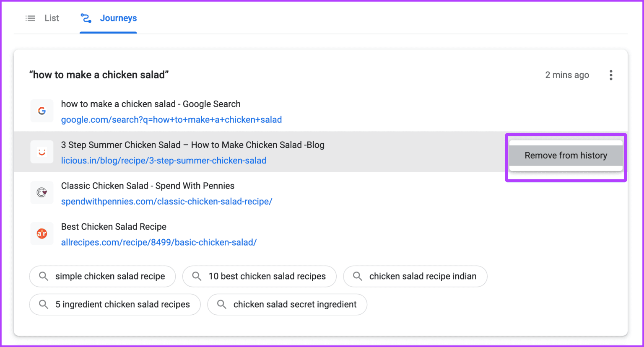
Task: Search '5 ingredient chicken salad recipes' chip
Action: pyautogui.click(x=115, y=304)
